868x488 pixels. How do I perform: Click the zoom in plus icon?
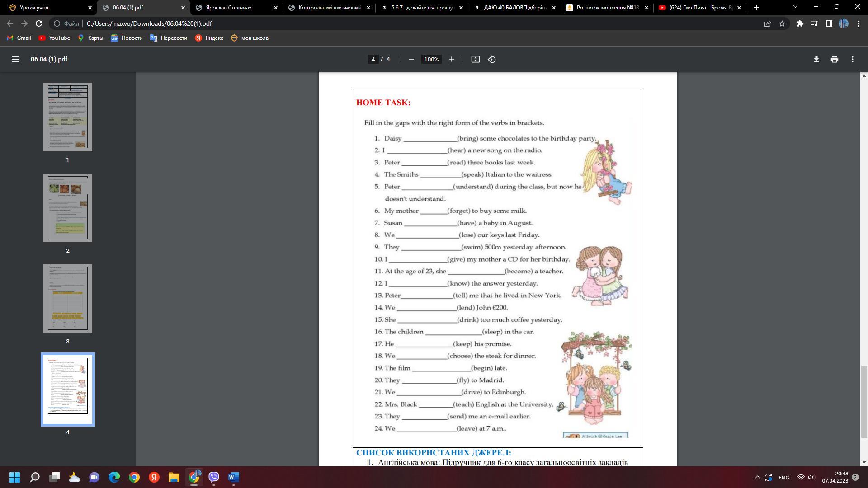tap(451, 59)
